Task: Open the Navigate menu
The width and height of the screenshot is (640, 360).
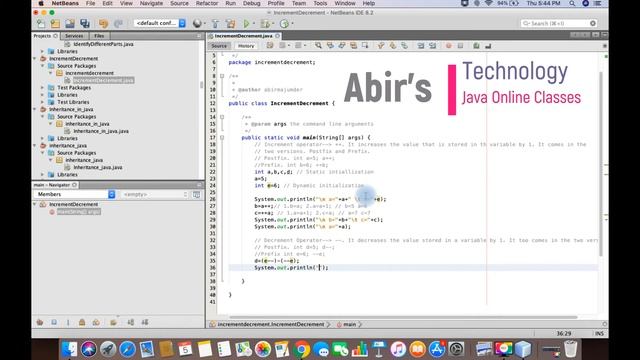Action: (x=151, y=3)
